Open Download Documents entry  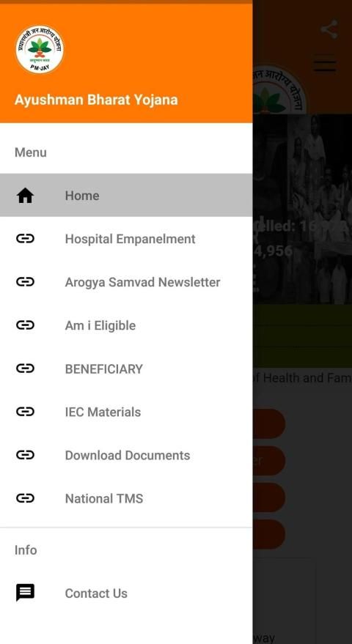(126, 455)
